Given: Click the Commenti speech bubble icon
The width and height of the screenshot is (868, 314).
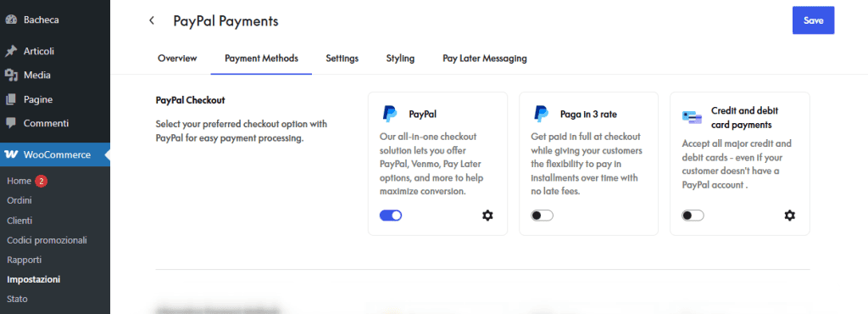Looking at the screenshot, I should tap(10, 123).
